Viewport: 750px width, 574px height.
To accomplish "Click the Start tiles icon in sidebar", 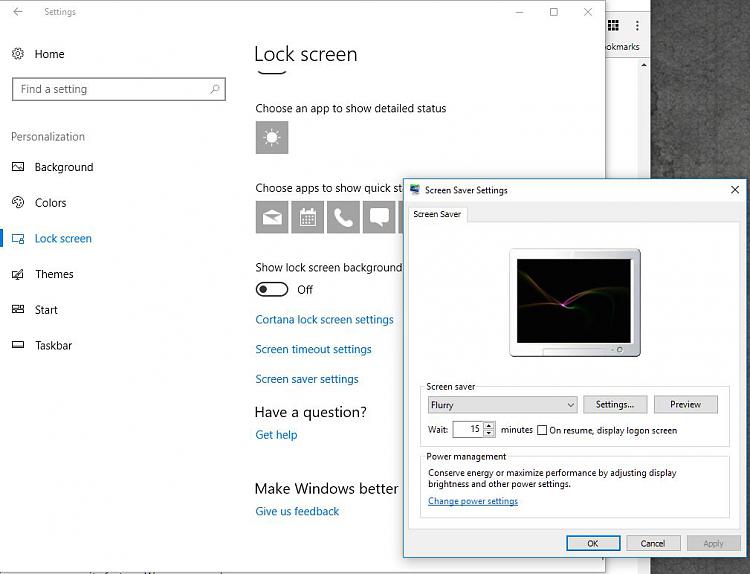I will [18, 309].
